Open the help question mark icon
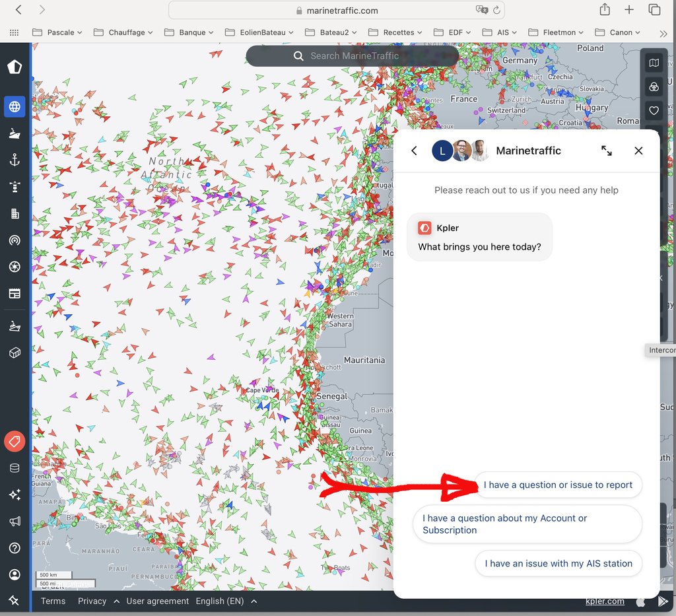The image size is (676, 616). coord(15,548)
